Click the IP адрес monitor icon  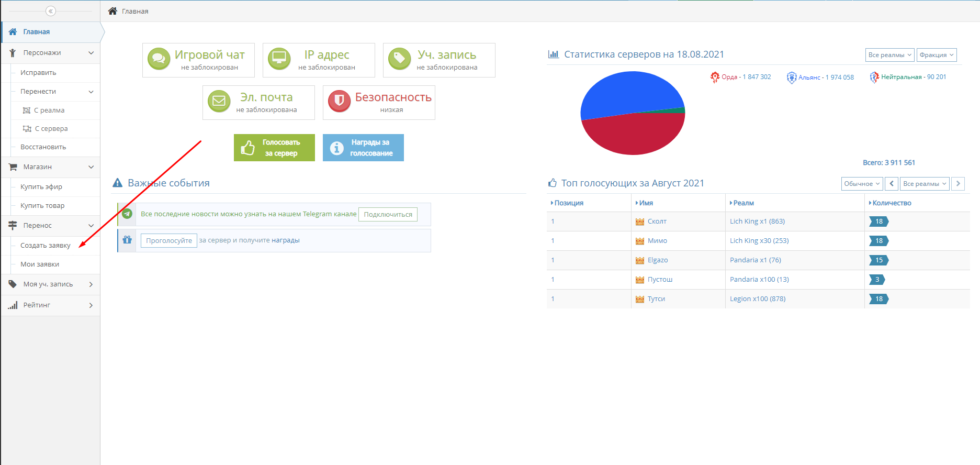[x=279, y=59]
